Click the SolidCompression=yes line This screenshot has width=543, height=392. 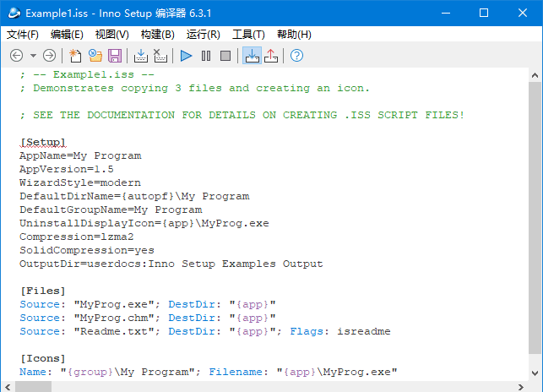click(x=87, y=250)
